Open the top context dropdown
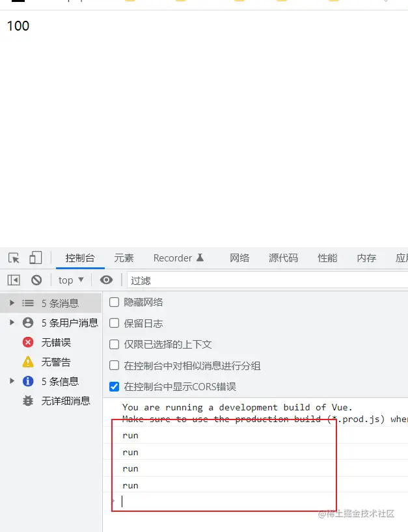The image size is (408, 532). (x=71, y=280)
